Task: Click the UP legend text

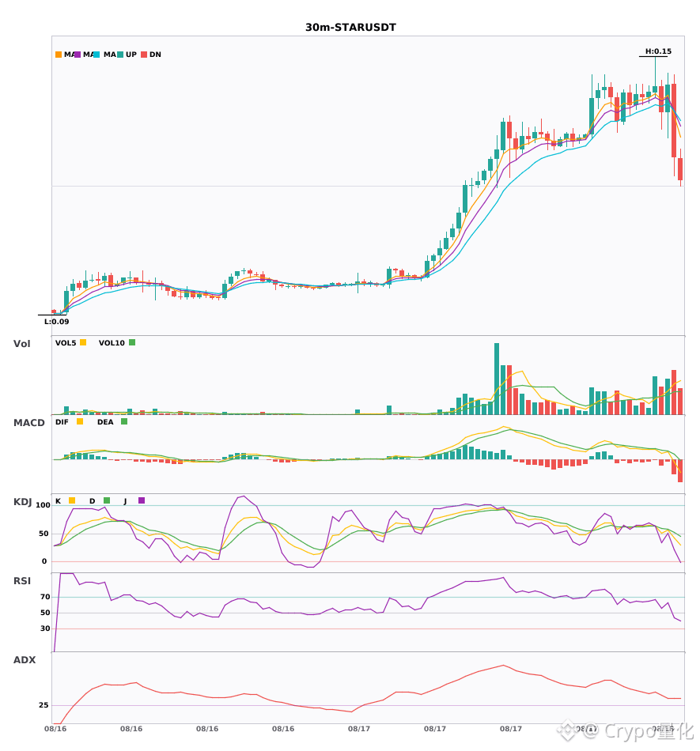Action: tap(131, 55)
